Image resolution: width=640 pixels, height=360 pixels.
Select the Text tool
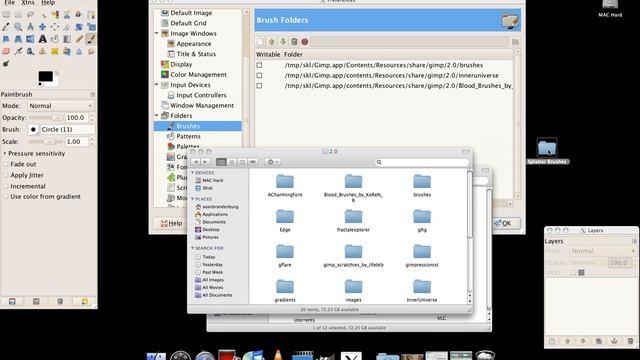tap(42, 39)
